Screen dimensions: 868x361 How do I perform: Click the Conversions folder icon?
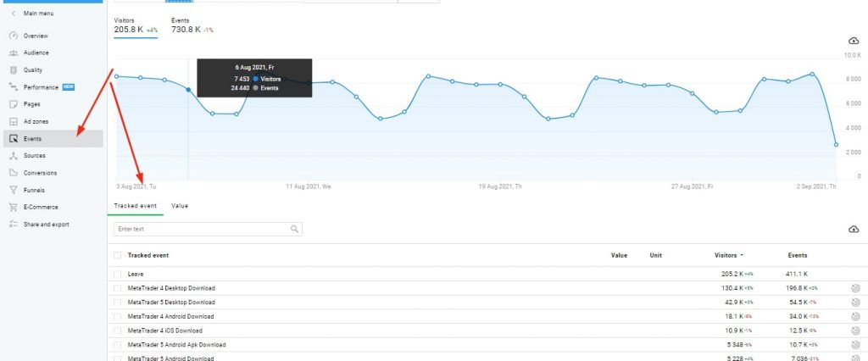click(x=14, y=174)
